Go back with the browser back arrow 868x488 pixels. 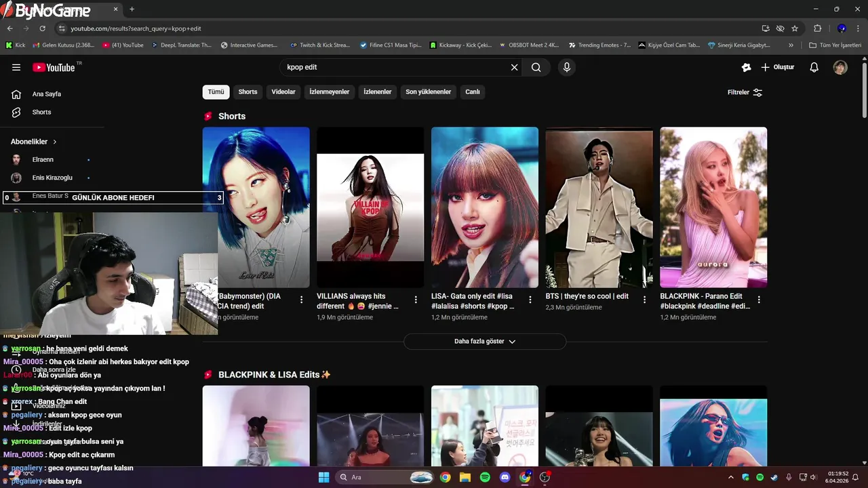[9, 28]
